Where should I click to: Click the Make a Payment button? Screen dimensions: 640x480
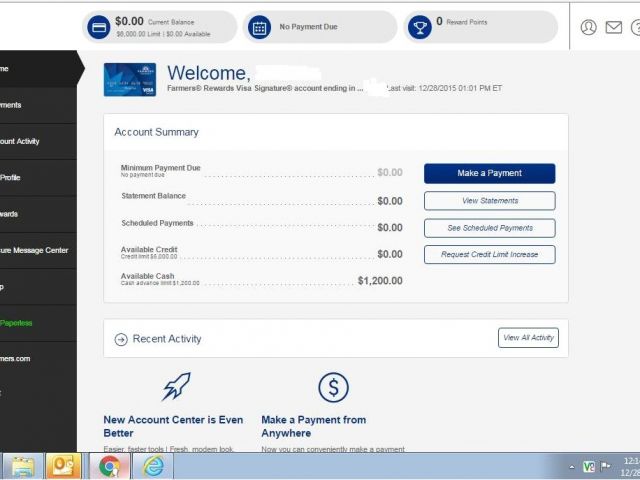(489, 173)
